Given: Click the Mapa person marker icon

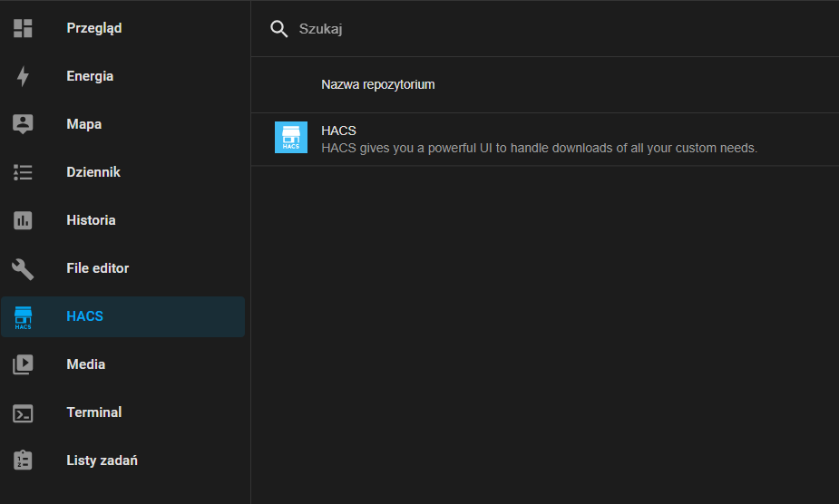Looking at the screenshot, I should click(x=23, y=124).
